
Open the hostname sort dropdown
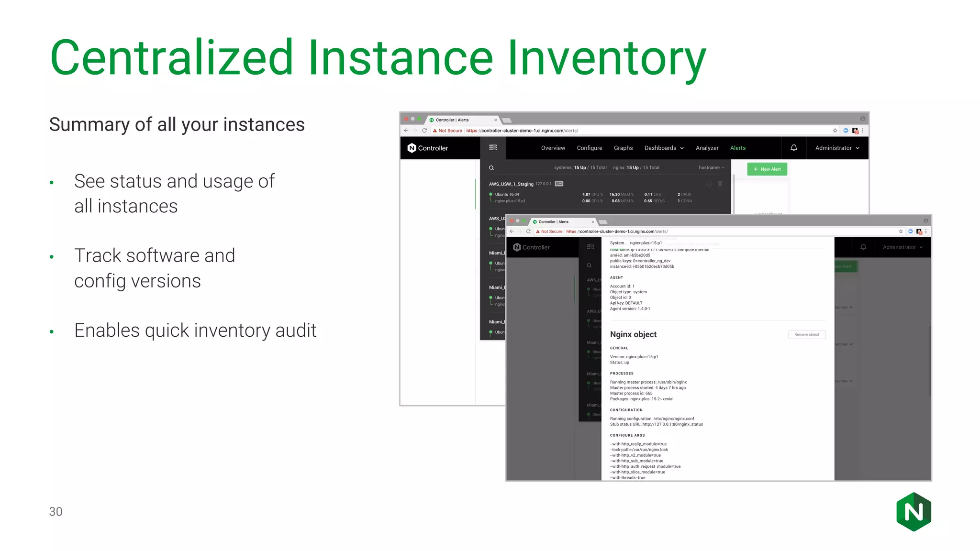point(712,168)
